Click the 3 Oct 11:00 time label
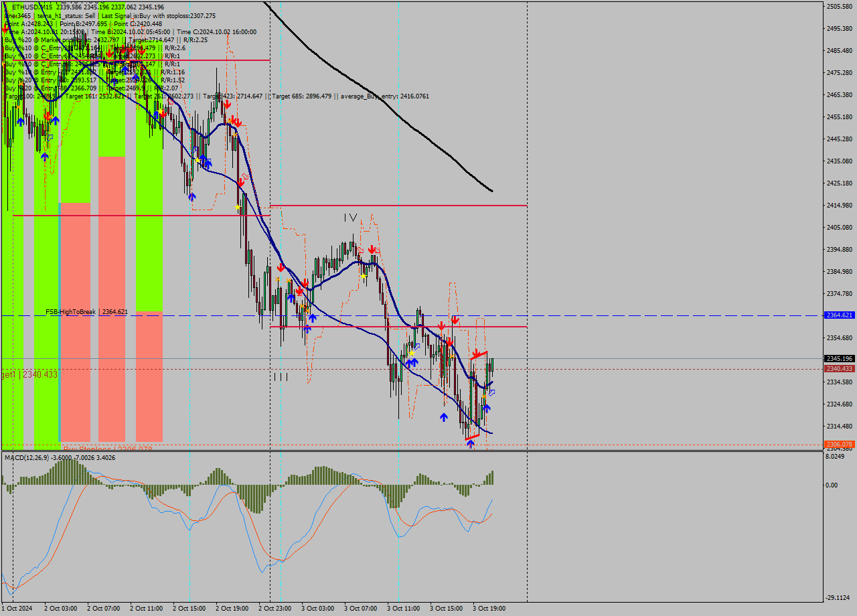 (x=404, y=609)
